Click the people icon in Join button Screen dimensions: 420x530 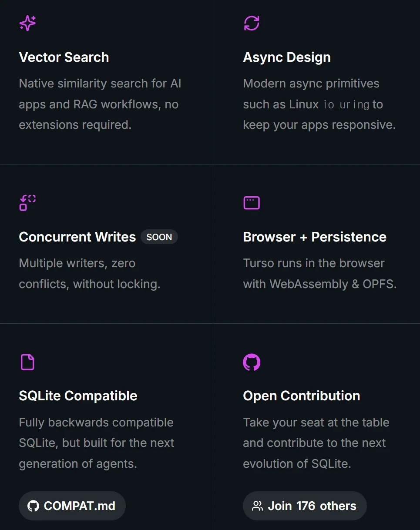[257, 506]
